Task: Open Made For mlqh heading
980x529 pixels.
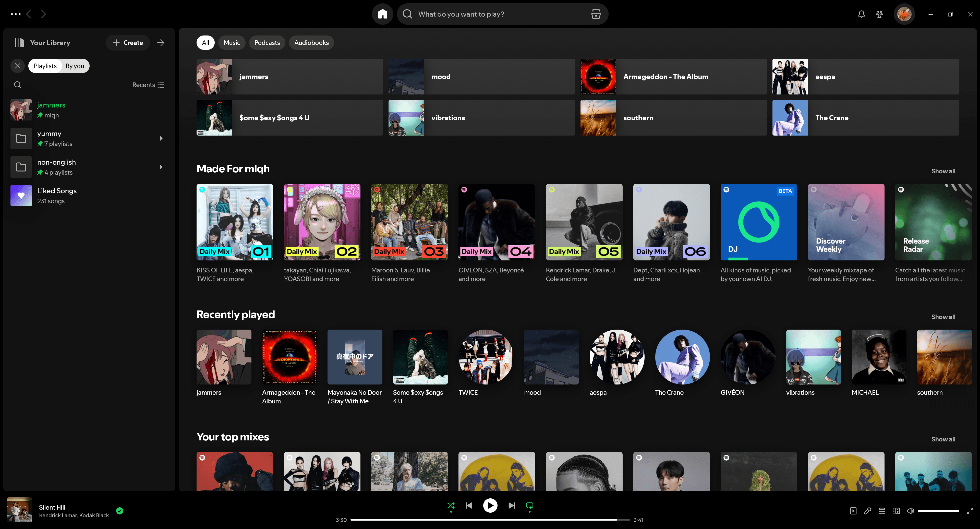Action: click(233, 169)
